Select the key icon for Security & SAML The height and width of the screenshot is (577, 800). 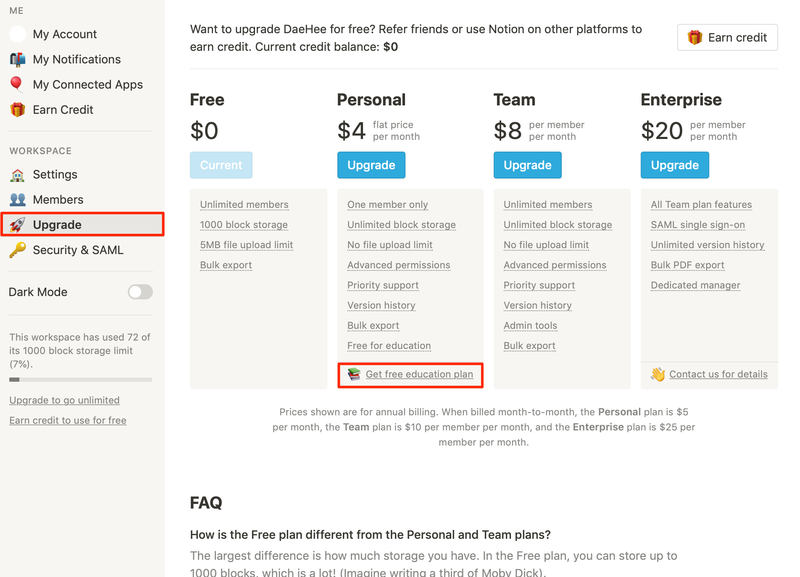[x=16, y=250]
